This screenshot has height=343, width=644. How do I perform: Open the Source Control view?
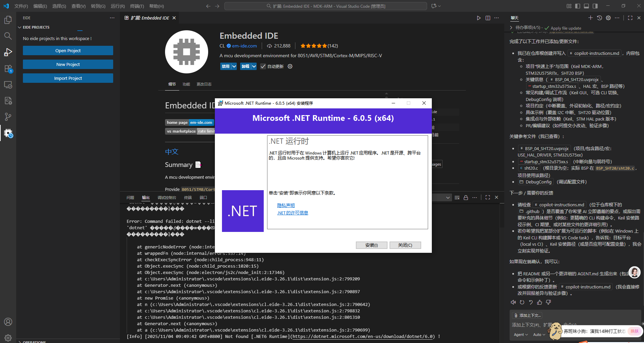pos(8,117)
